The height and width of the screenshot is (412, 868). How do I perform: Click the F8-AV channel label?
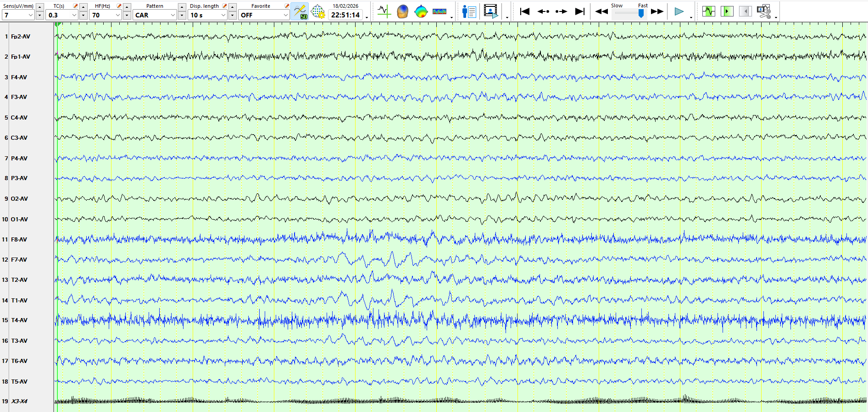(19, 239)
